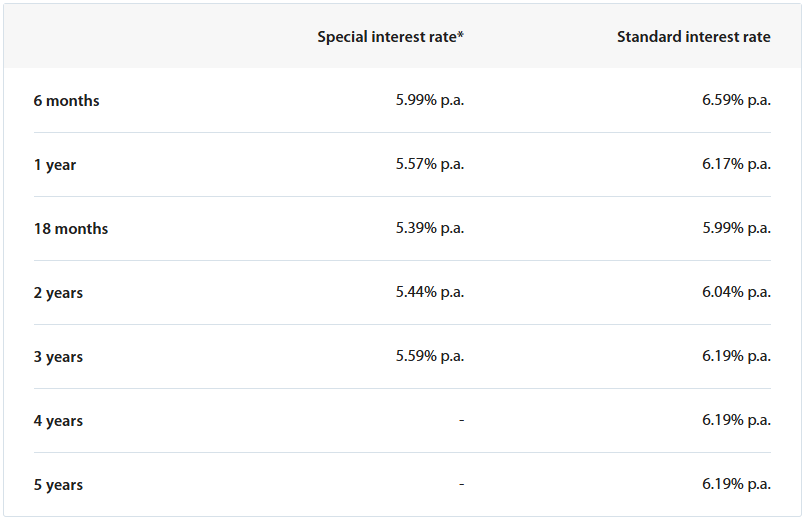Click the 6.17% p.a. standard rate
The width and height of the screenshot is (806, 521).
(x=736, y=164)
